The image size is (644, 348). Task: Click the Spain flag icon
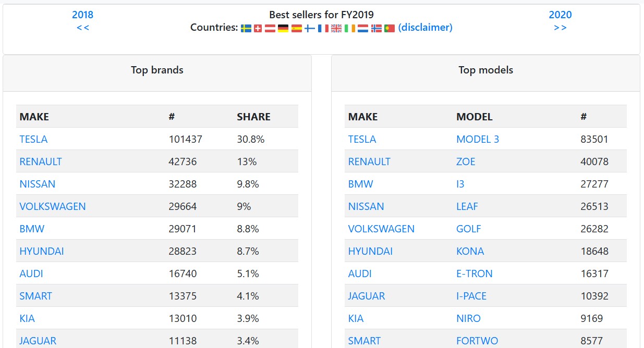coord(297,28)
